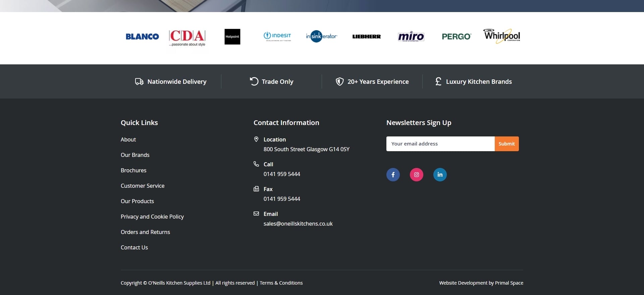Open the Facebook social icon
The height and width of the screenshot is (295, 644).
pyautogui.click(x=393, y=175)
